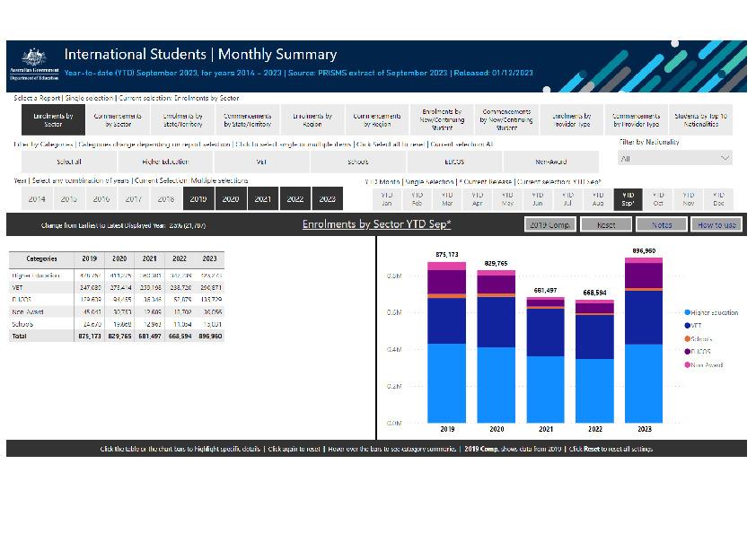Filter by ELICOS category
Viewport: 756px width, 534px height.
point(454,162)
